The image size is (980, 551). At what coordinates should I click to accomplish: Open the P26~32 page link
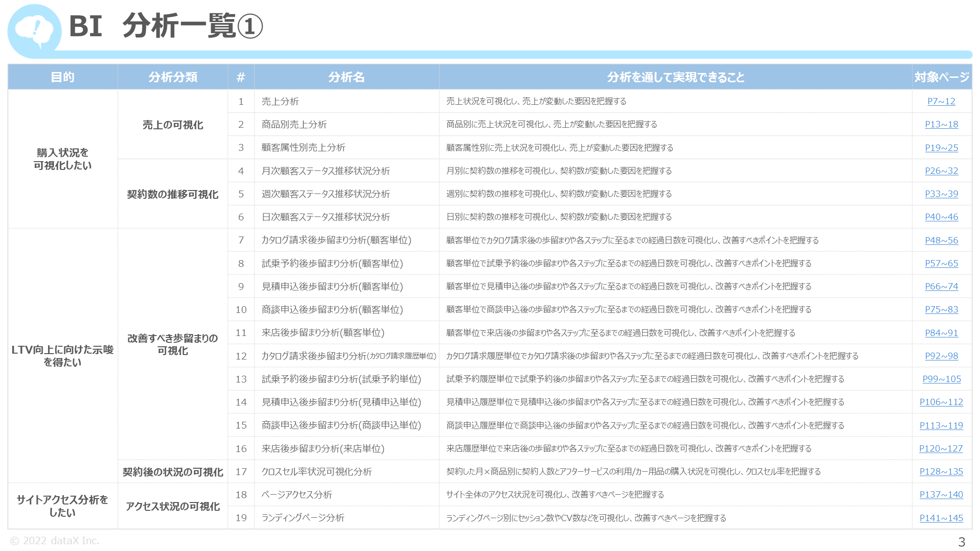pyautogui.click(x=941, y=171)
